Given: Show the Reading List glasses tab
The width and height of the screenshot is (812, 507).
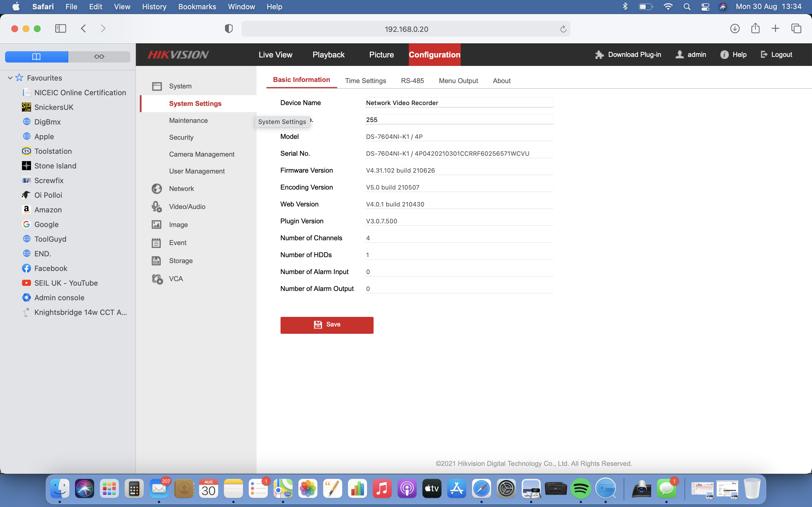Looking at the screenshot, I should click(99, 56).
